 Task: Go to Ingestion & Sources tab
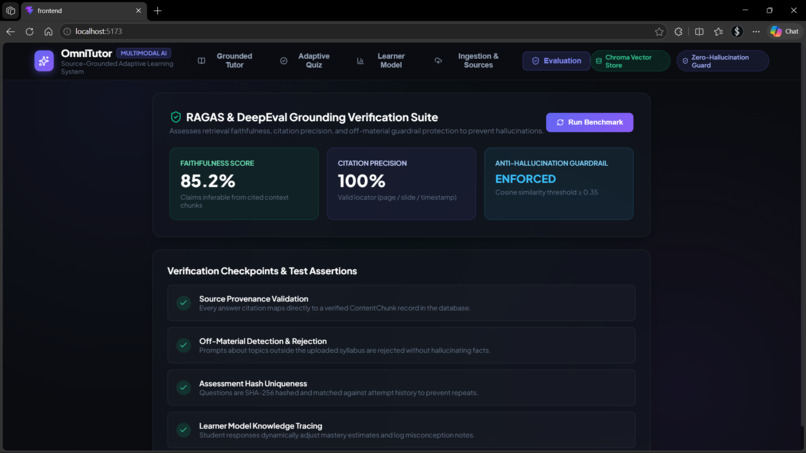467,61
